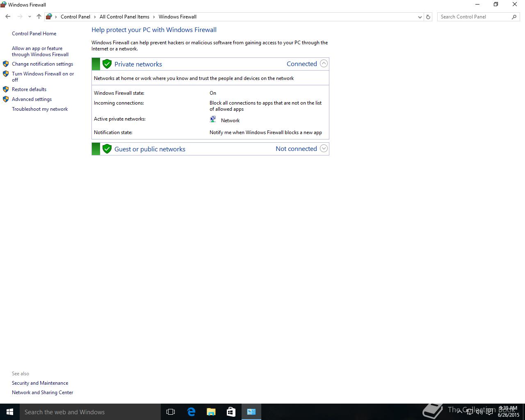Click the Private networks heading
The image size is (525, 420).
click(138, 64)
